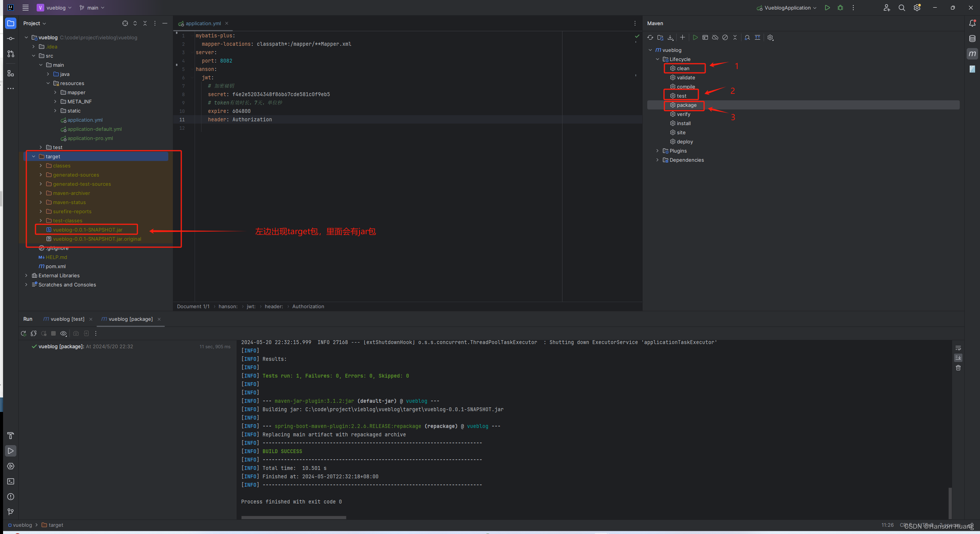Open Commit tool window icon
980x534 pixels.
click(11, 39)
